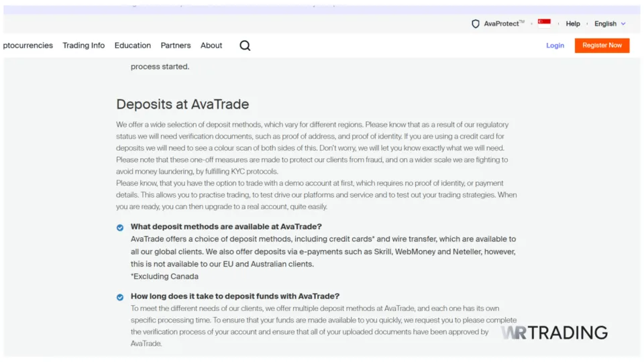Viewport: 644px width, 362px height.
Task: Click the 'process started.' text line
Action: [160, 66]
